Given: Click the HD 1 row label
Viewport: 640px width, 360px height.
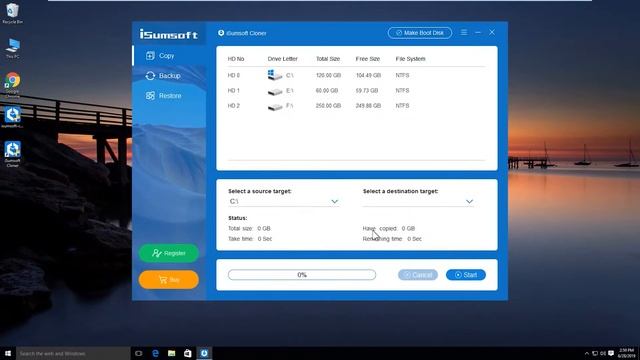Looking at the screenshot, I should 233,90.
